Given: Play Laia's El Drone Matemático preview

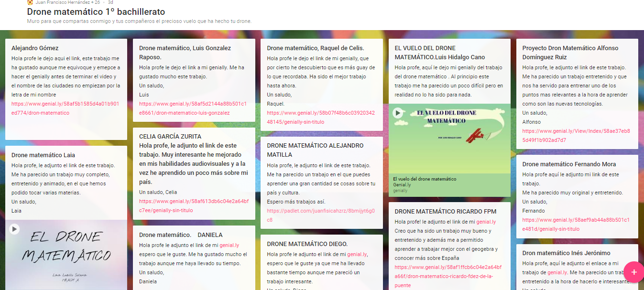Looking at the screenshot, I should pos(14,229).
